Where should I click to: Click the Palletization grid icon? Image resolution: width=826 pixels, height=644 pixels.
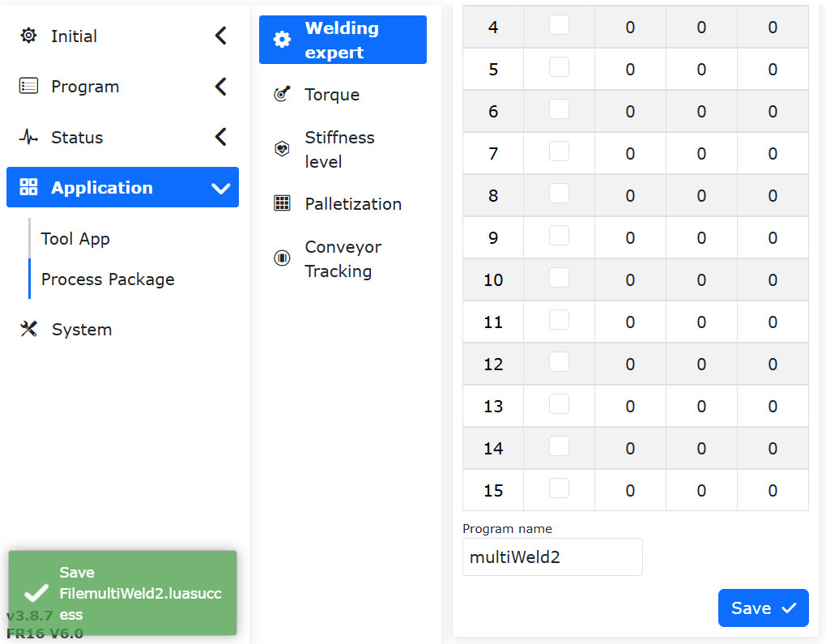coord(282,203)
